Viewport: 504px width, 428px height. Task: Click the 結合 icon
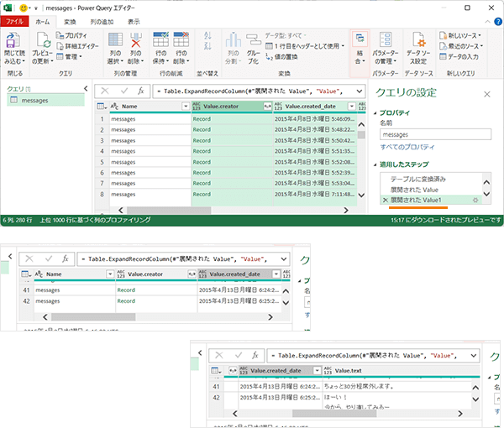(360, 39)
